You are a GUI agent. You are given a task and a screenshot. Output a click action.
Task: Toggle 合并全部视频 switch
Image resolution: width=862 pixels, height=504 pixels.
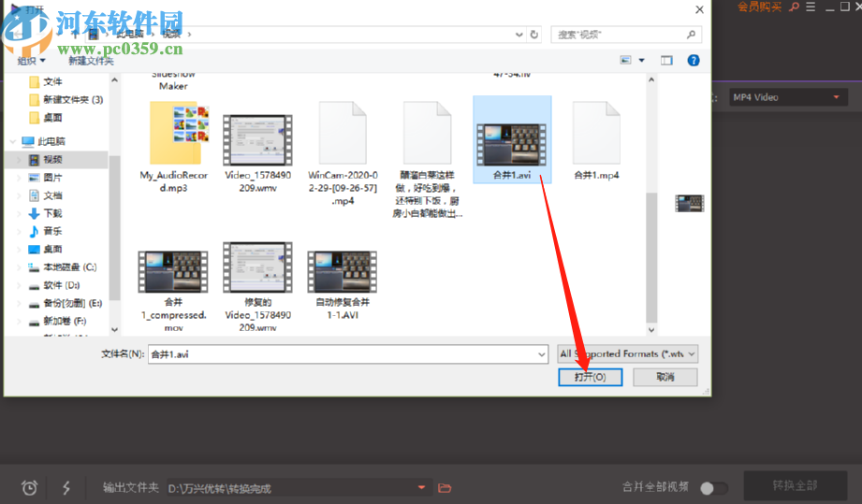713,487
